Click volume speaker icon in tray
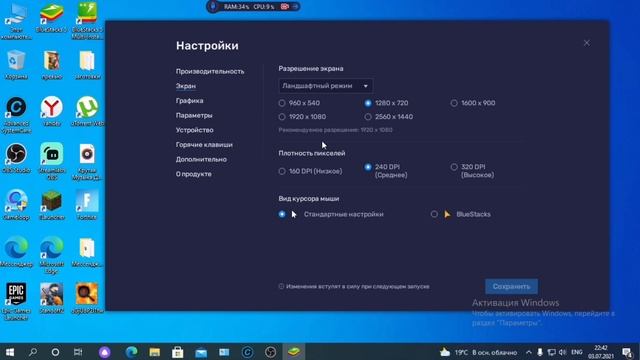 562,352
